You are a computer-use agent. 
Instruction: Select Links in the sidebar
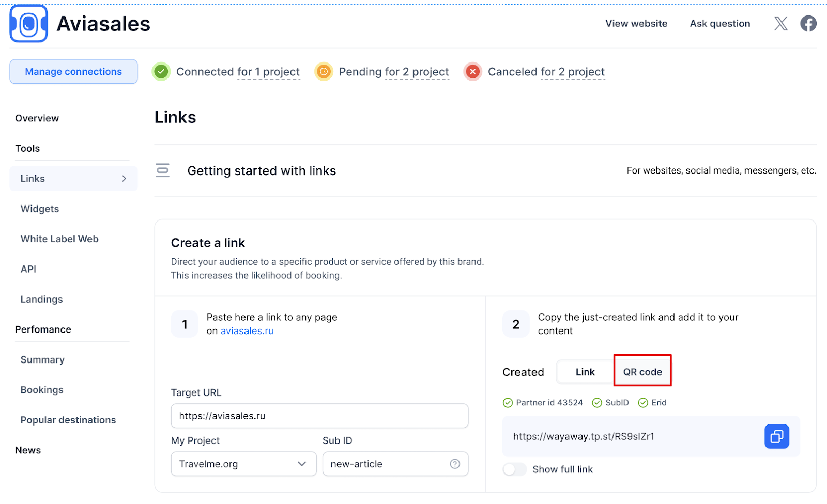[x=73, y=179]
